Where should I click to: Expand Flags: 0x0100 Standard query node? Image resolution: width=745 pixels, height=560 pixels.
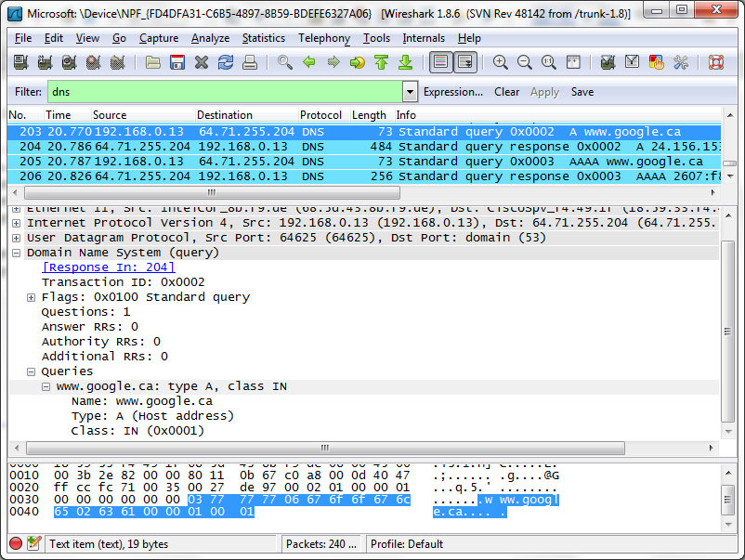[x=31, y=297]
